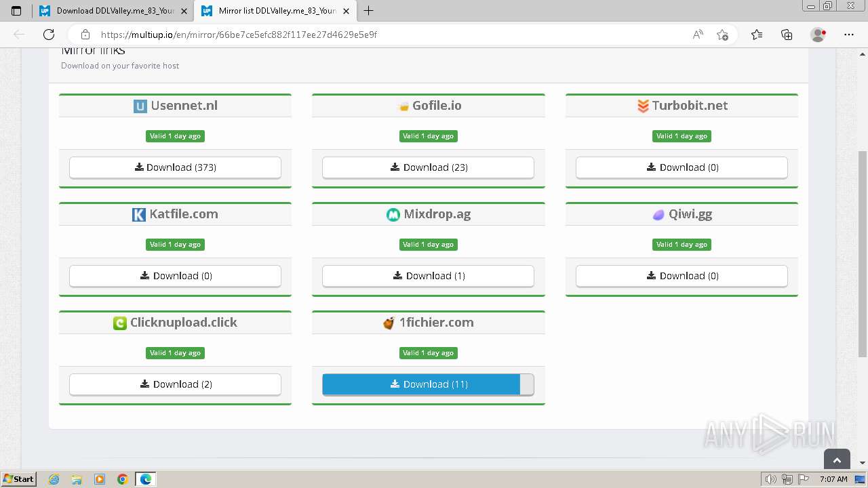Viewport: 868px width, 488px height.
Task: Click Valid badge under Turbobit.net
Action: (682, 136)
